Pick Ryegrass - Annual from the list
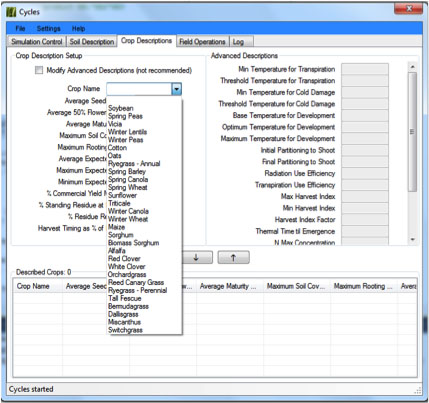Viewport: 429px width, 403px height. click(134, 164)
